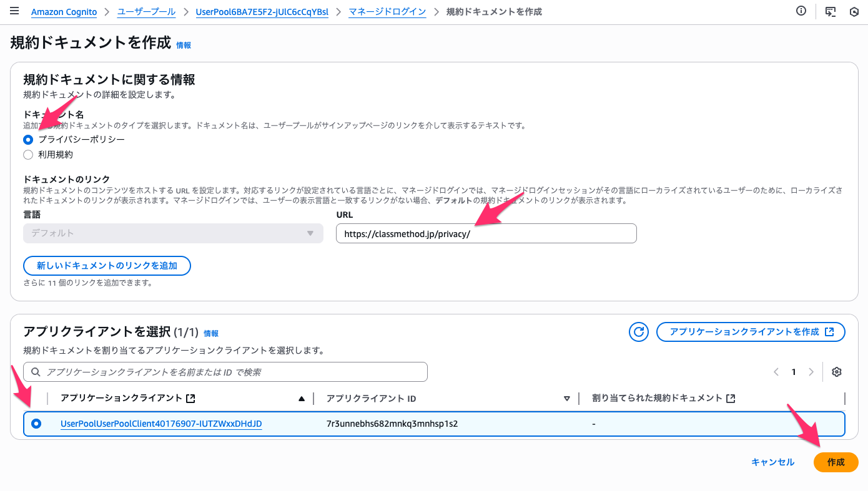Click the アプリクライアントを選択 (1/1) heading

[x=111, y=332]
